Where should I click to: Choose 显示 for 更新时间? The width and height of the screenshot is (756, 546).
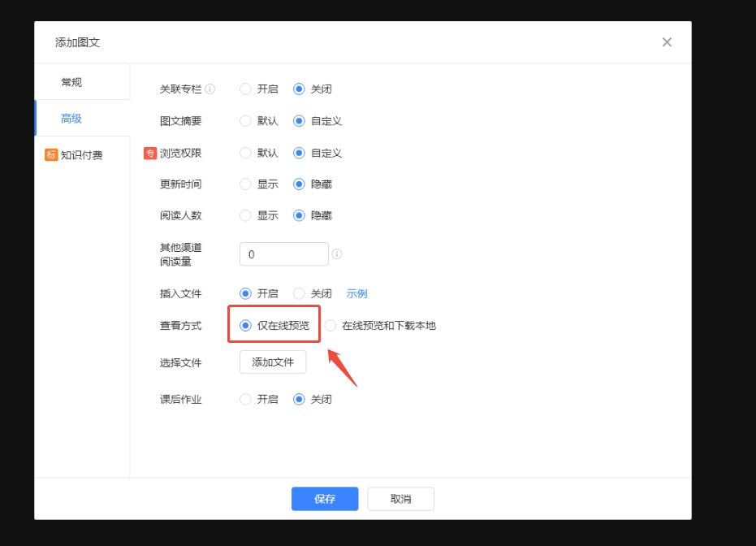click(x=246, y=184)
